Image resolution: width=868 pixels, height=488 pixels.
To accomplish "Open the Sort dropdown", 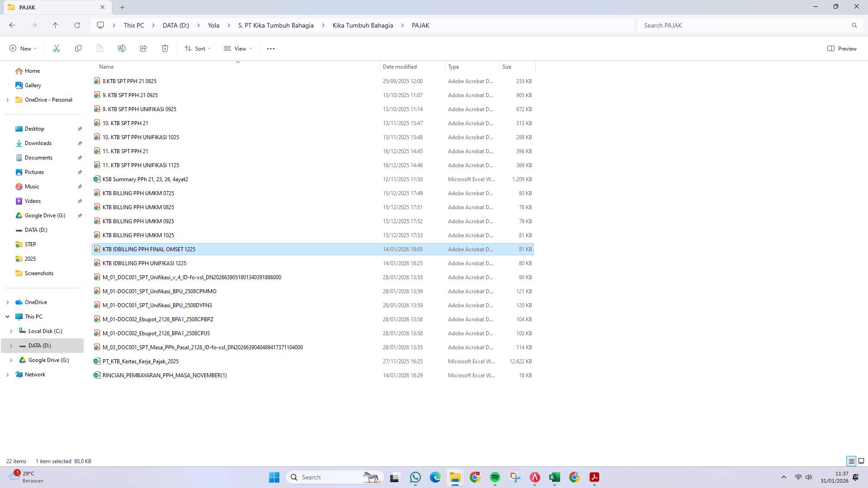I will click(x=198, y=48).
